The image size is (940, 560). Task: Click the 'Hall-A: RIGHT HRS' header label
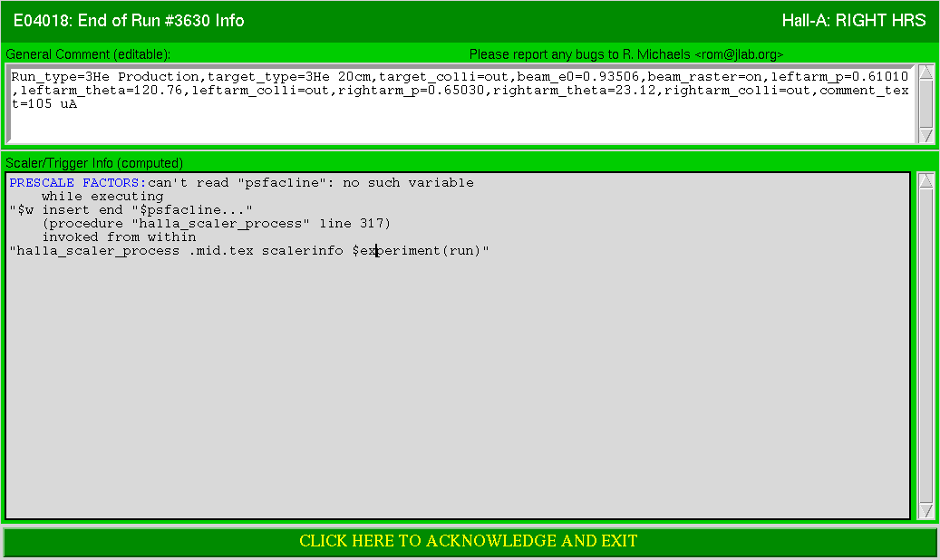[854, 20]
